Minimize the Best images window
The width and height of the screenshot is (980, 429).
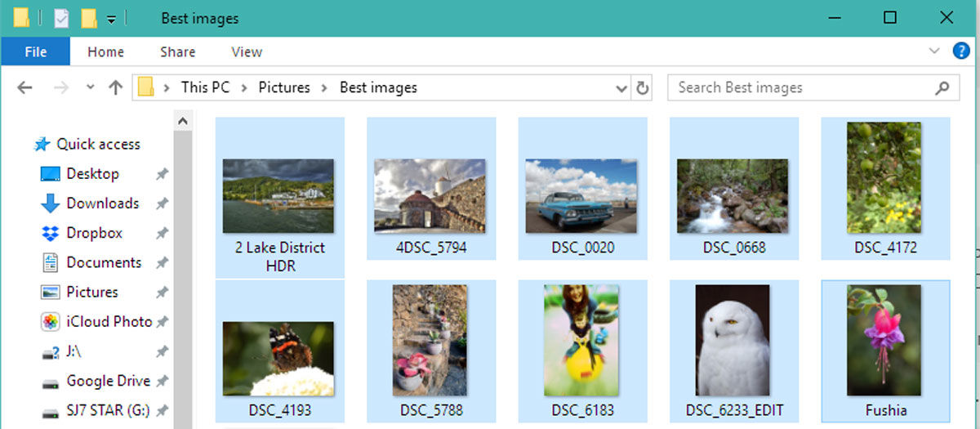(x=835, y=17)
